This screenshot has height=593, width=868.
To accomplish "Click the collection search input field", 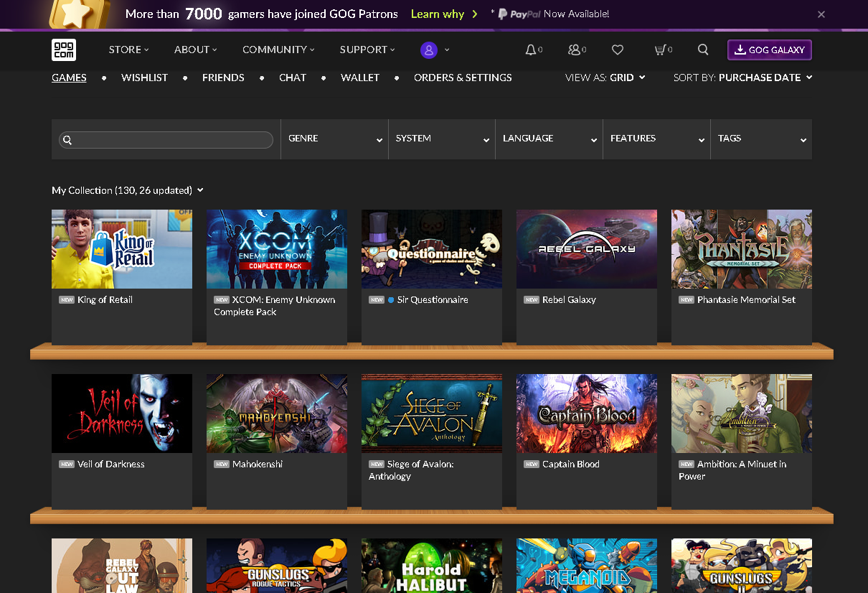I will coord(166,140).
